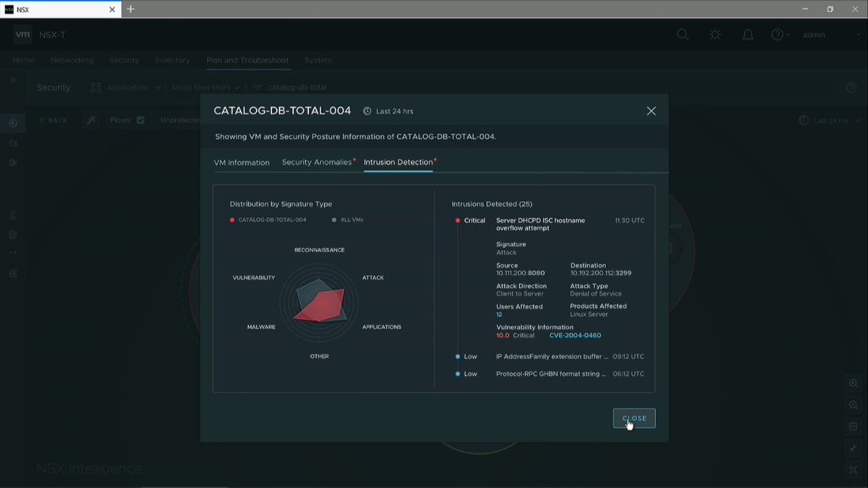The width and height of the screenshot is (868, 488).
Task: Zoom out on the canvas
Action: tap(854, 405)
